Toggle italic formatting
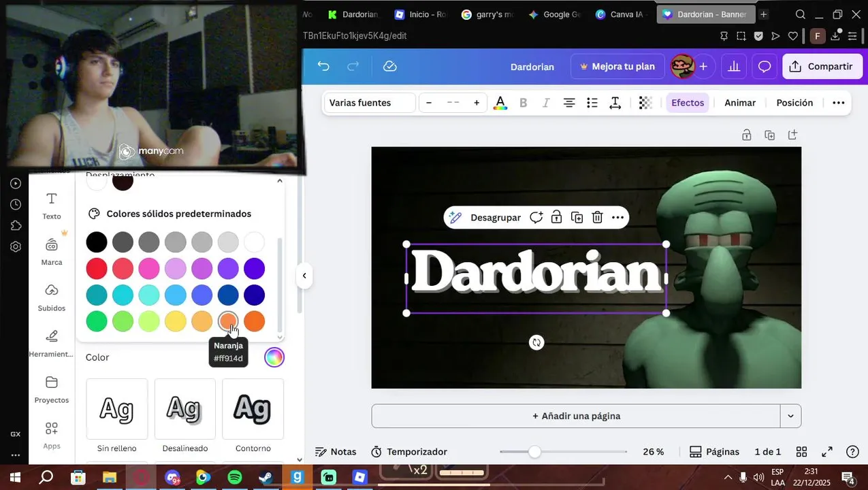868x490 pixels. tap(545, 103)
